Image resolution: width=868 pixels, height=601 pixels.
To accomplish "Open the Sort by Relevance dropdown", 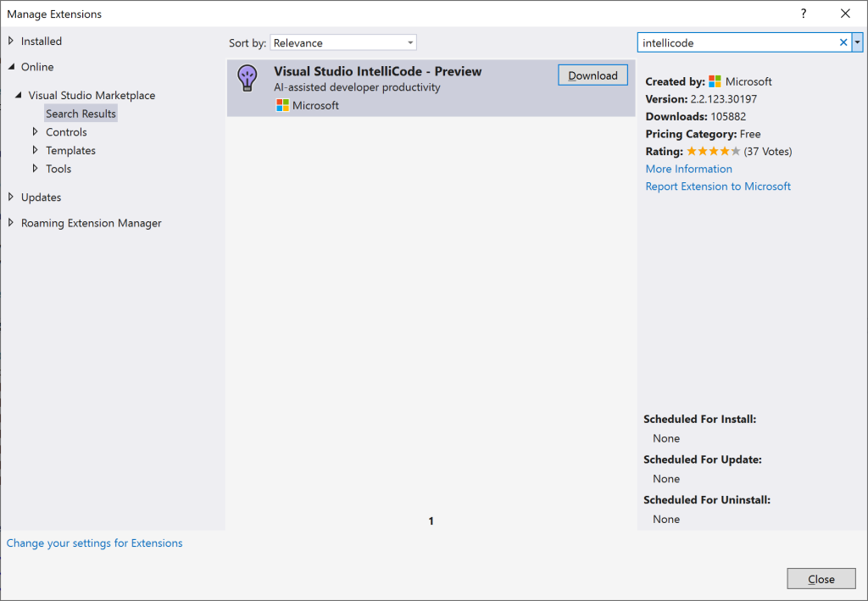I will coord(342,42).
